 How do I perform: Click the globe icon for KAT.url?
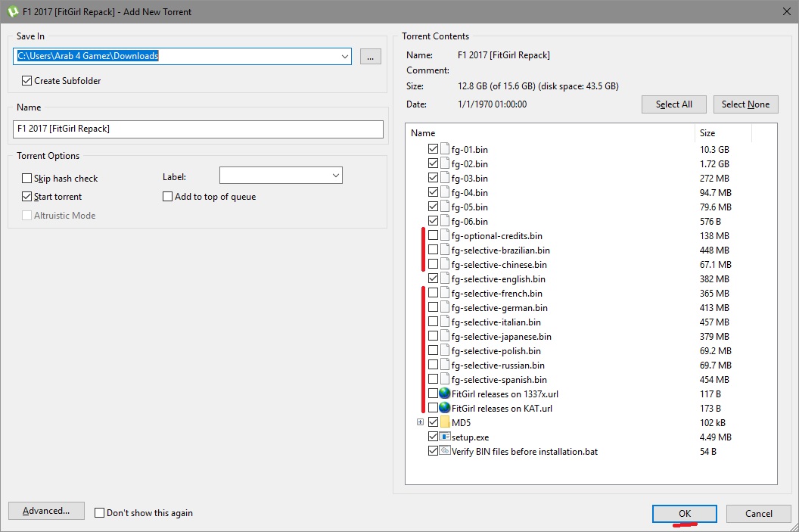(x=445, y=408)
